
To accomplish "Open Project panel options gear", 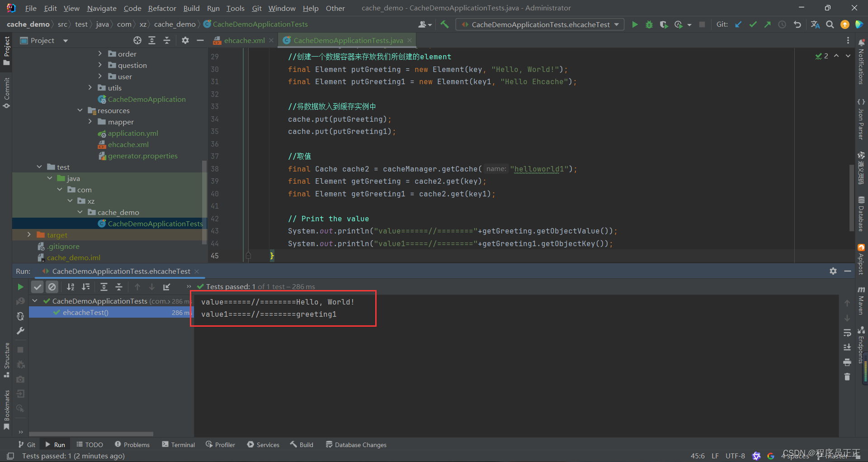I will coord(185,40).
